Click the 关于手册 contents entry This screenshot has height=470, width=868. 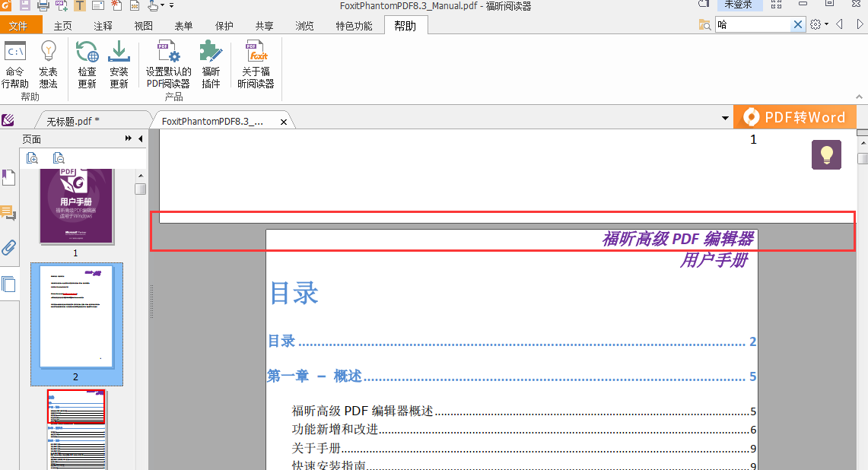[x=523, y=448]
